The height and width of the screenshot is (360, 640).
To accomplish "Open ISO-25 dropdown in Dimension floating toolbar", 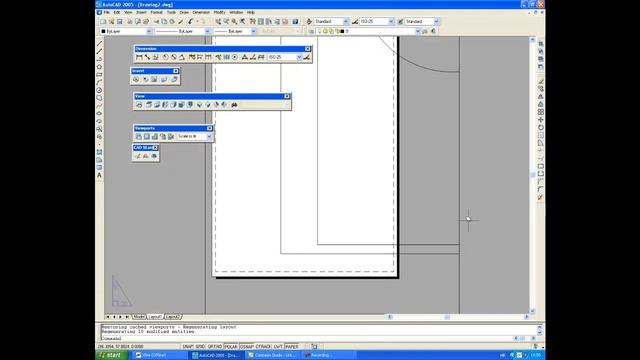I will [299, 58].
